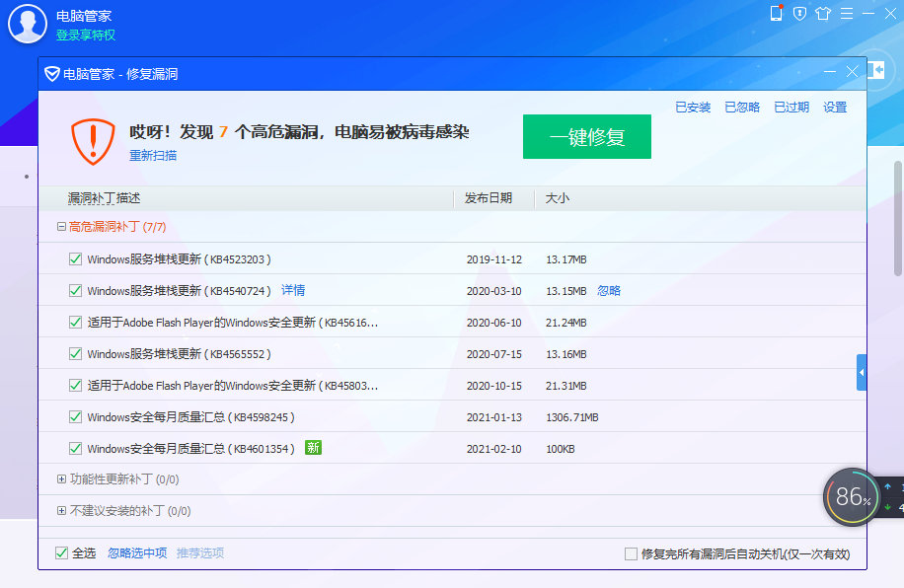Click the shield icon in the main title bar

coord(799,13)
